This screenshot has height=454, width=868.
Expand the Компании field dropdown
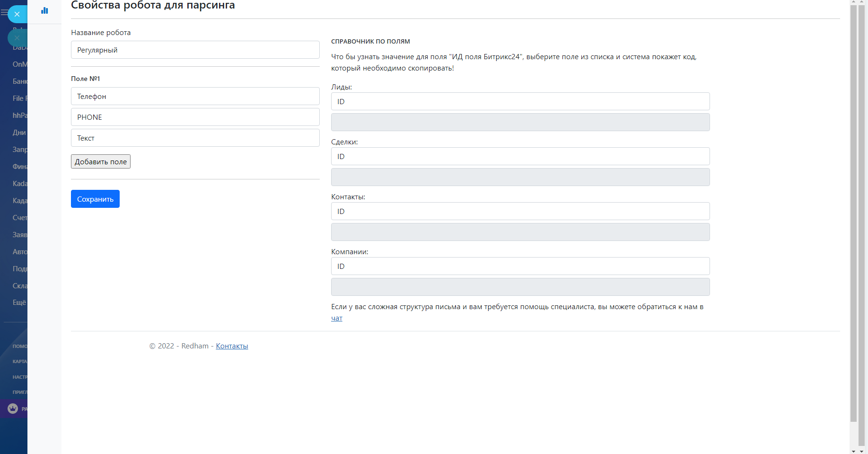[x=520, y=266]
